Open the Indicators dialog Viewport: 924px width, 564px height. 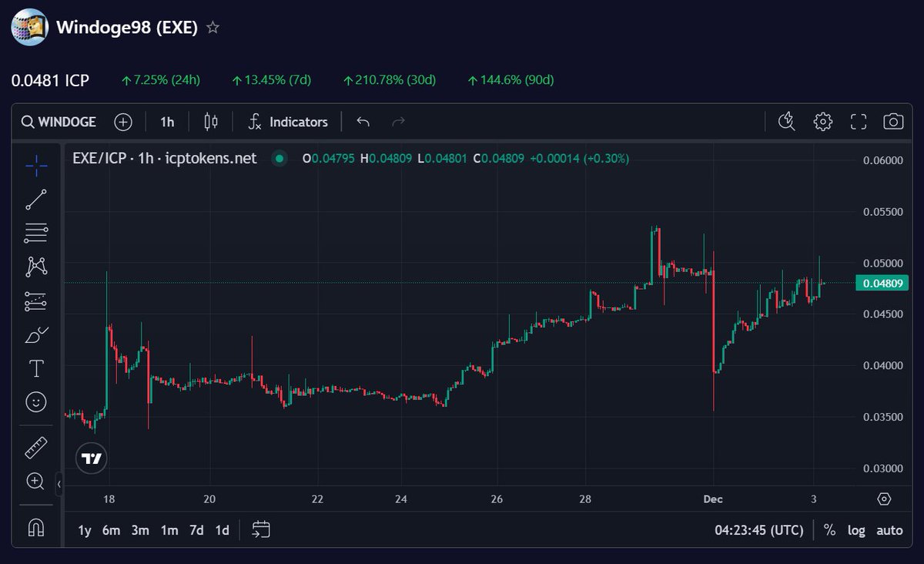click(289, 122)
